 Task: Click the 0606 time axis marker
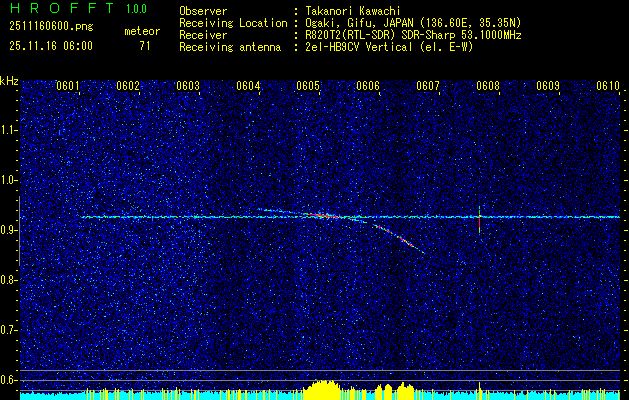pyautogui.click(x=368, y=86)
